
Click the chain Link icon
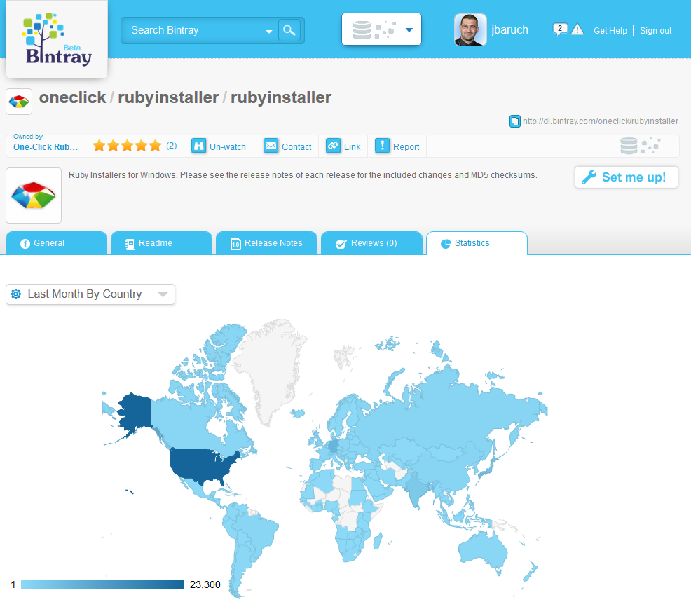pyautogui.click(x=333, y=146)
